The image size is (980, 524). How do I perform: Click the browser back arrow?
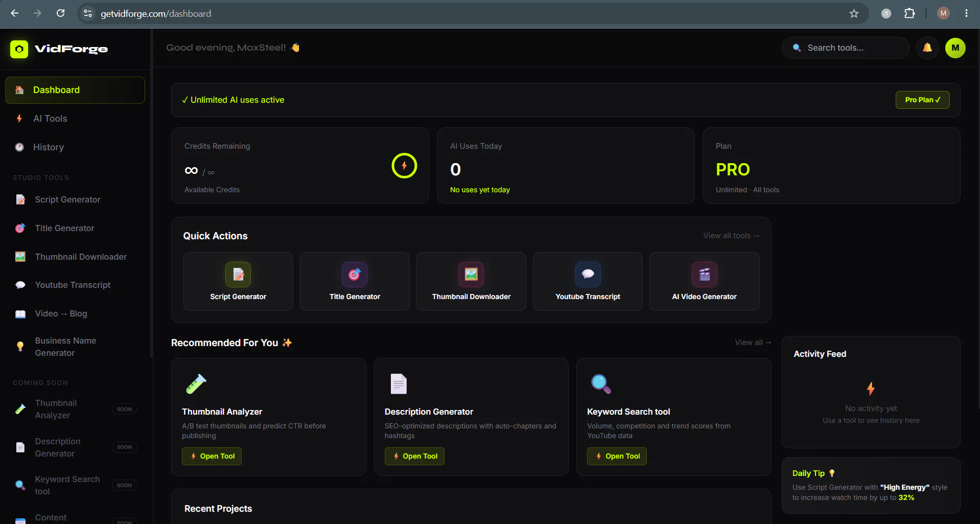(15, 13)
